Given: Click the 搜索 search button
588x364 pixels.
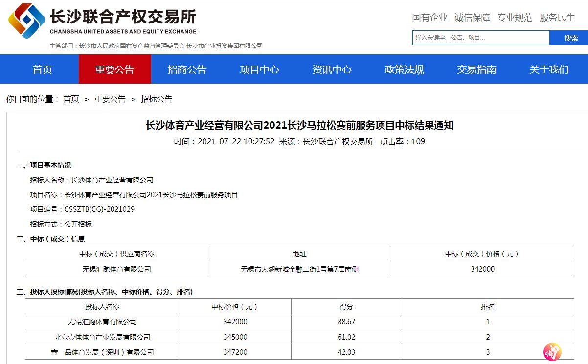Looking at the screenshot, I should pyautogui.click(x=569, y=38).
